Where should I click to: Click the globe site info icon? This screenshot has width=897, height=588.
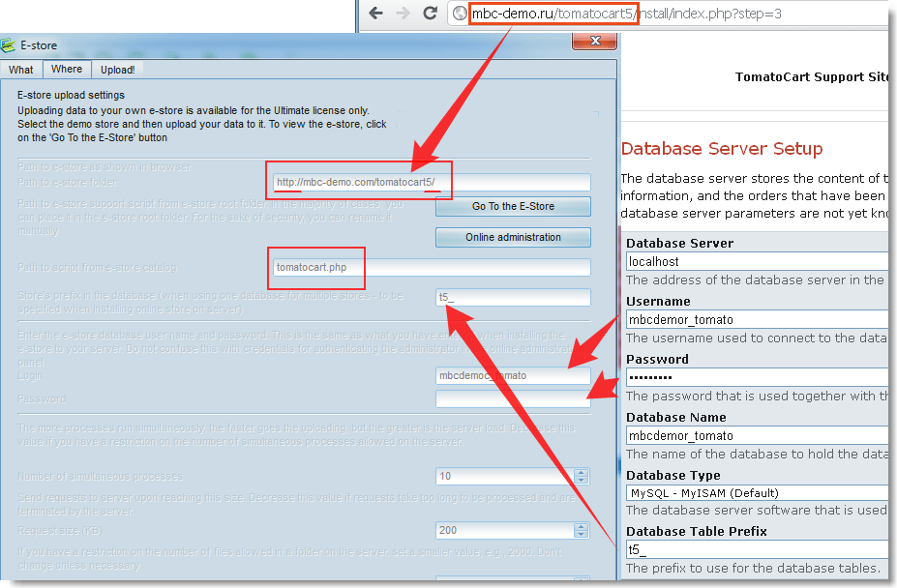[x=460, y=14]
